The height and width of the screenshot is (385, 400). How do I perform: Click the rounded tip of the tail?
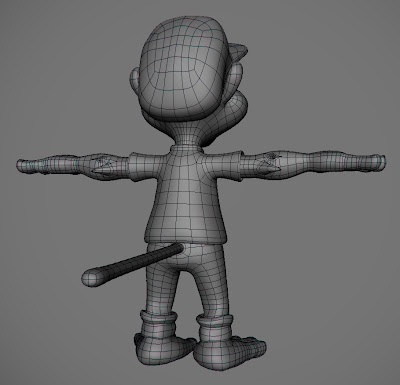tap(93, 277)
